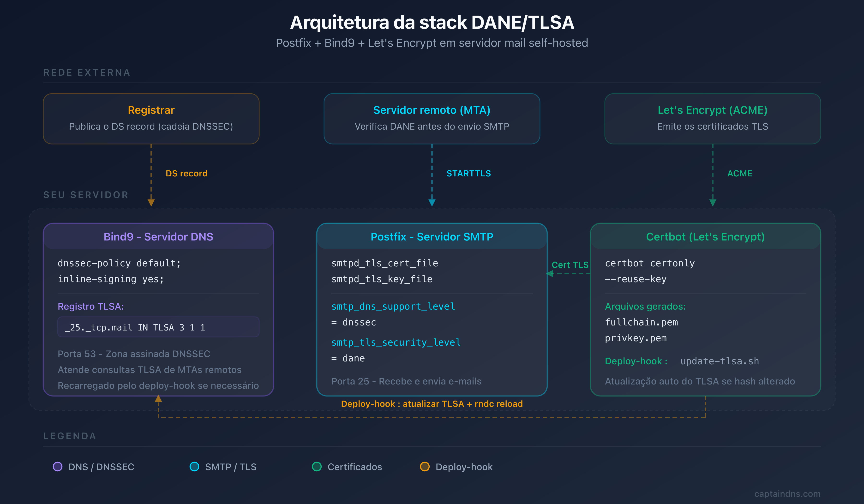
Task: Click the fullchain.pem generated file entry
Action: tap(641, 322)
